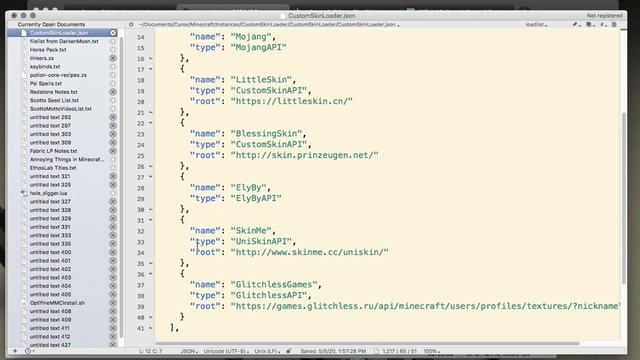The width and height of the screenshot is (640, 360).
Task: Click the "GlitchlessGames" name value
Action: click(274, 284)
